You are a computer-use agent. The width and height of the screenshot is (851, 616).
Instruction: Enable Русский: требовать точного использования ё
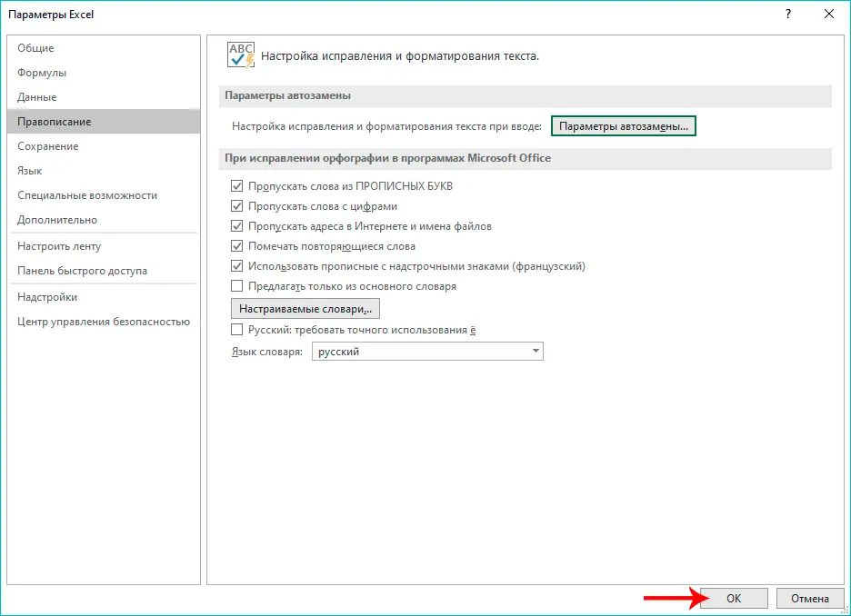[236, 330]
